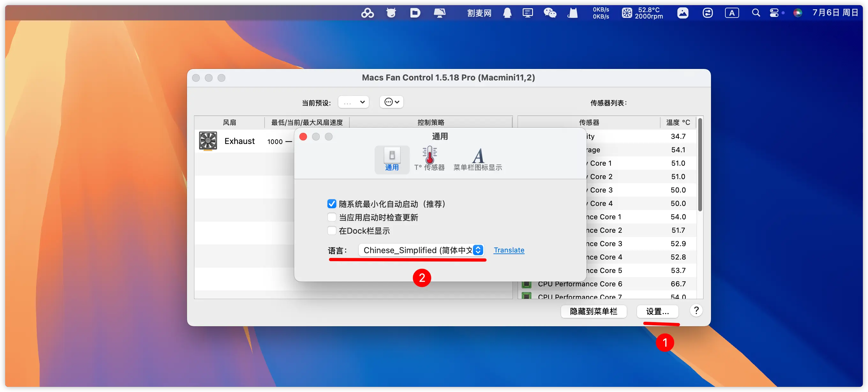868x392 pixels.
Task: Click the min/current/max fan speed header
Action: (307, 122)
